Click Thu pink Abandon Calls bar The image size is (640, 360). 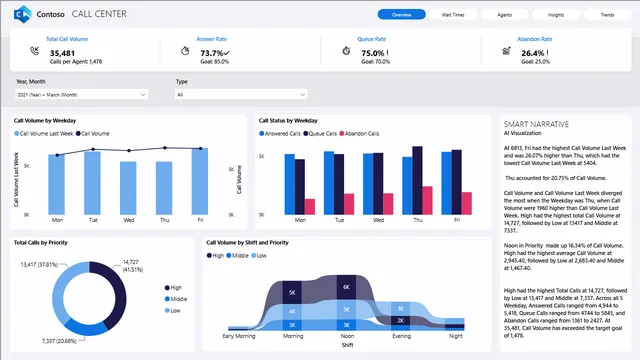tap(427, 201)
